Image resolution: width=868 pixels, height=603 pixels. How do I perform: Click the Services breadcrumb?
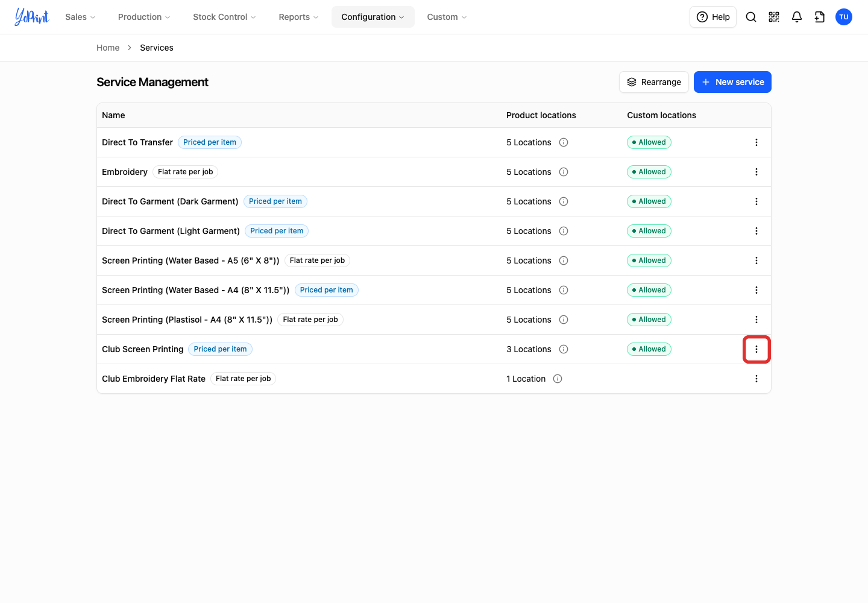[157, 48]
